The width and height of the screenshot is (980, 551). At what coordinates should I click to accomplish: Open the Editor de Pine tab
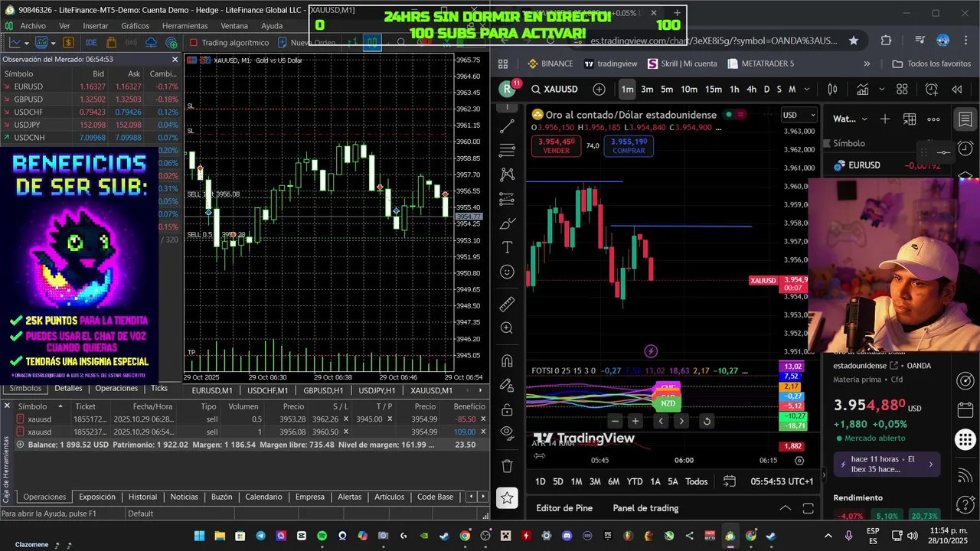[564, 508]
